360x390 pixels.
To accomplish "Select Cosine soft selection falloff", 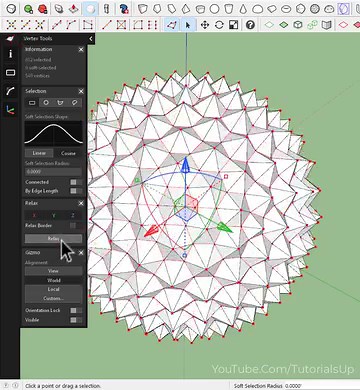I will (68, 153).
